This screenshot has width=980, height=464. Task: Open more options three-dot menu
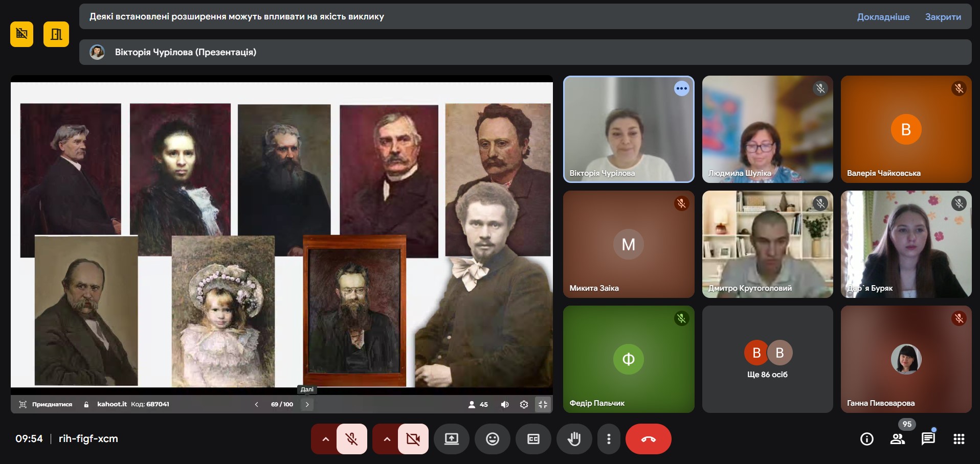[609, 439]
